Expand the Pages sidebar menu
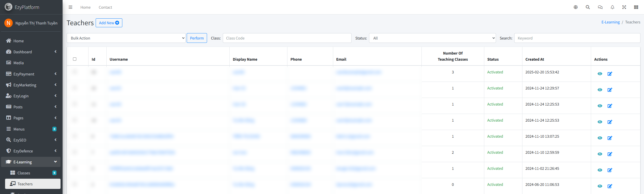The image size is (644, 194). tap(31, 118)
